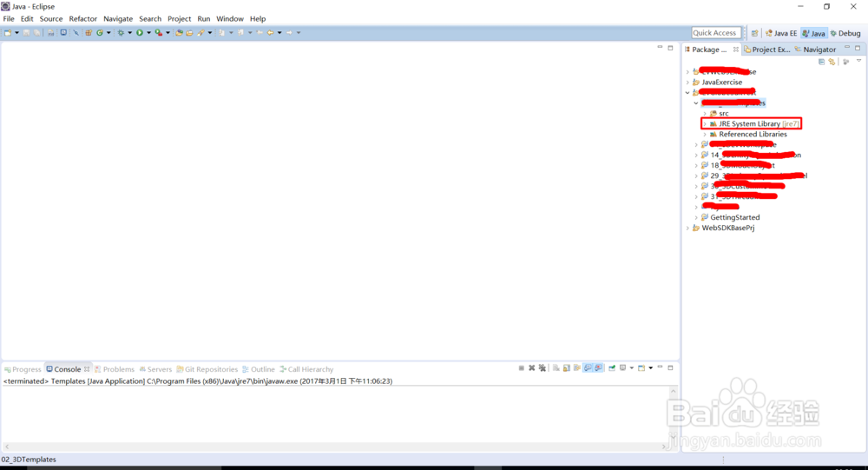Open the Window menu

coord(230,19)
